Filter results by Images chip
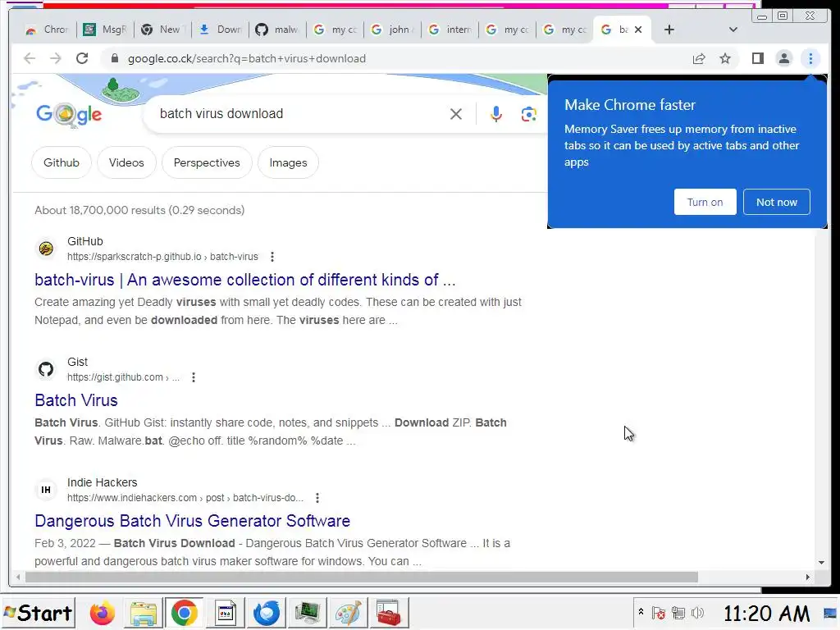The width and height of the screenshot is (840, 630). pyautogui.click(x=288, y=162)
